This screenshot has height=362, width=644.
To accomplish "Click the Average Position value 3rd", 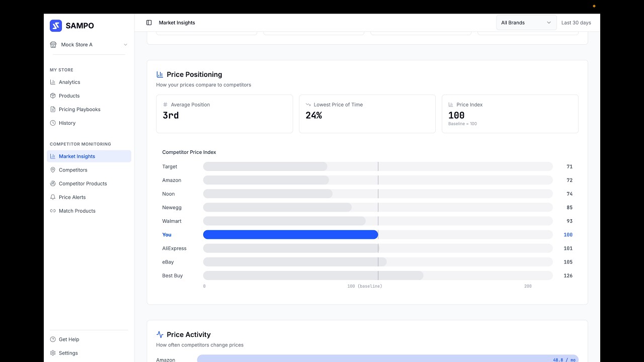I will (x=171, y=115).
